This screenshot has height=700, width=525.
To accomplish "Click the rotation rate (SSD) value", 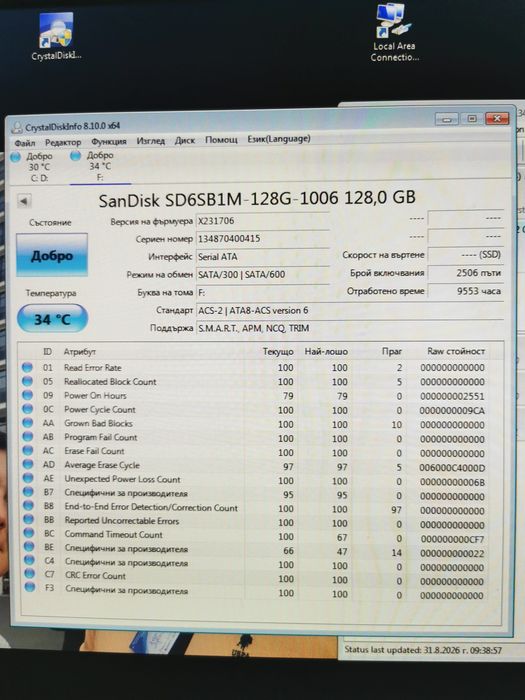I will tap(465, 255).
